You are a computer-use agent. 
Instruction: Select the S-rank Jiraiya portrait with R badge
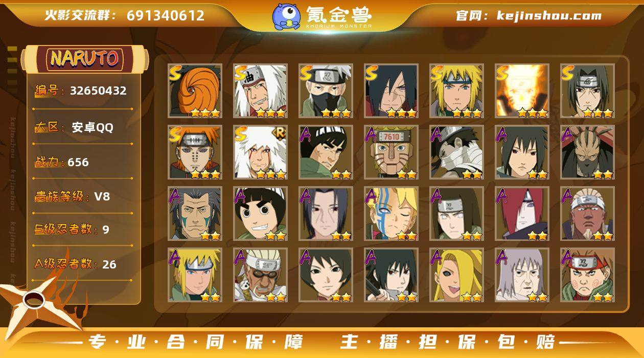(x=260, y=152)
